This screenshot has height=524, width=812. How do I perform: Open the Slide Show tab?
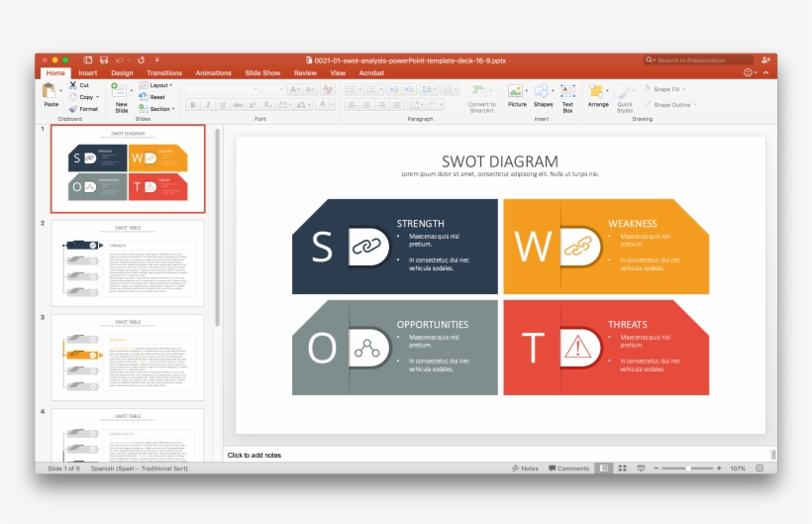[262, 72]
